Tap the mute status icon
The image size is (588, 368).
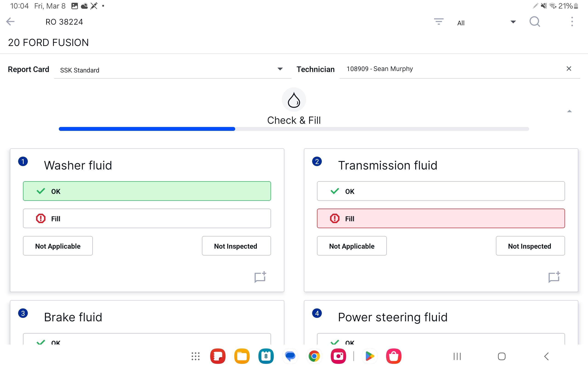543,6
